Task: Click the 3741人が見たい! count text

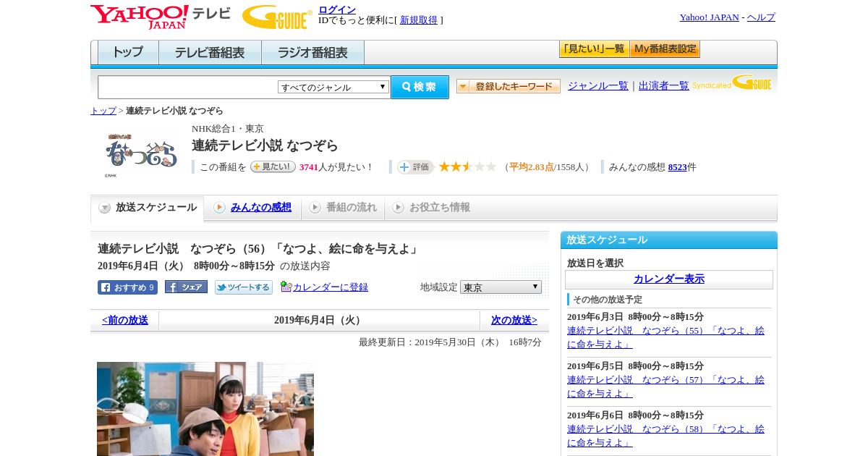Action: (x=335, y=167)
